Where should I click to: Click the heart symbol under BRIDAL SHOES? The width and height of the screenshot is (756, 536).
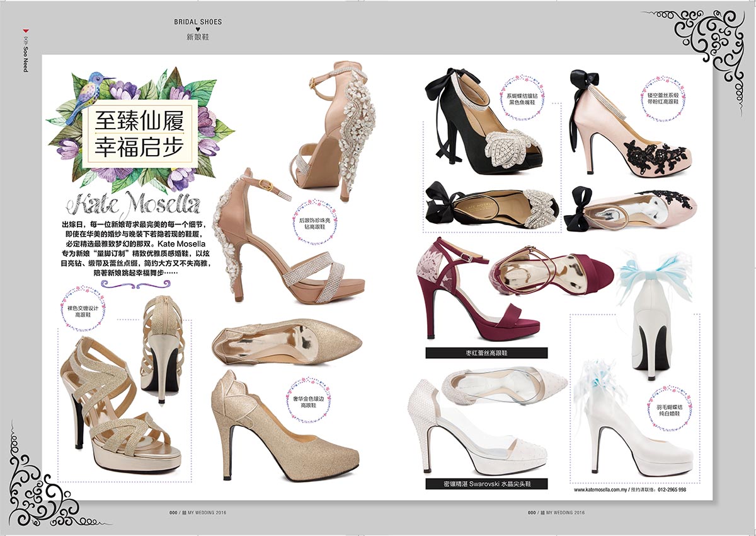198,30
